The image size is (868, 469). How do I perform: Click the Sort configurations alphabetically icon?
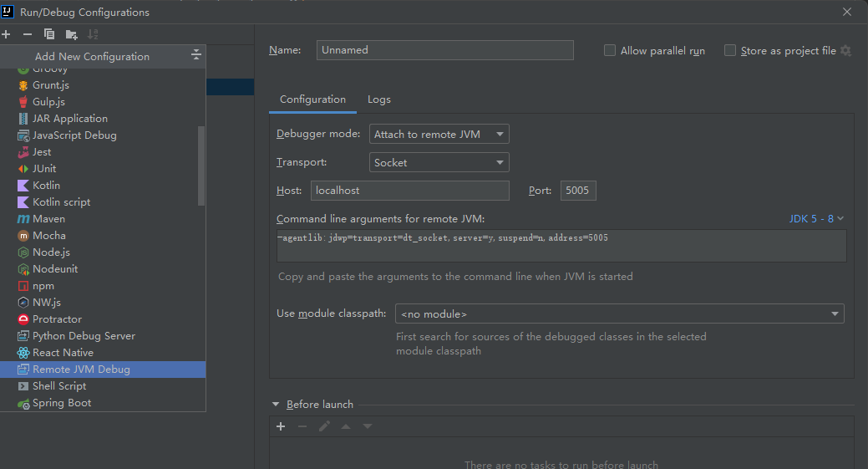pos(93,34)
